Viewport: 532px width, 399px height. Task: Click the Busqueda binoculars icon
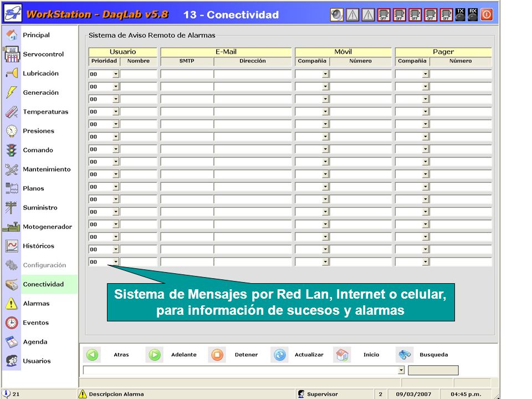tap(405, 355)
